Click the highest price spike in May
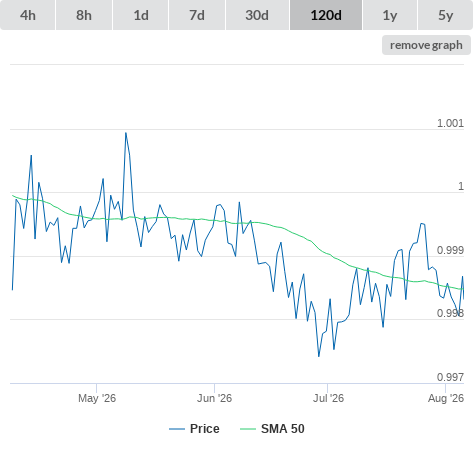This screenshot has width=474, height=455. (x=126, y=133)
